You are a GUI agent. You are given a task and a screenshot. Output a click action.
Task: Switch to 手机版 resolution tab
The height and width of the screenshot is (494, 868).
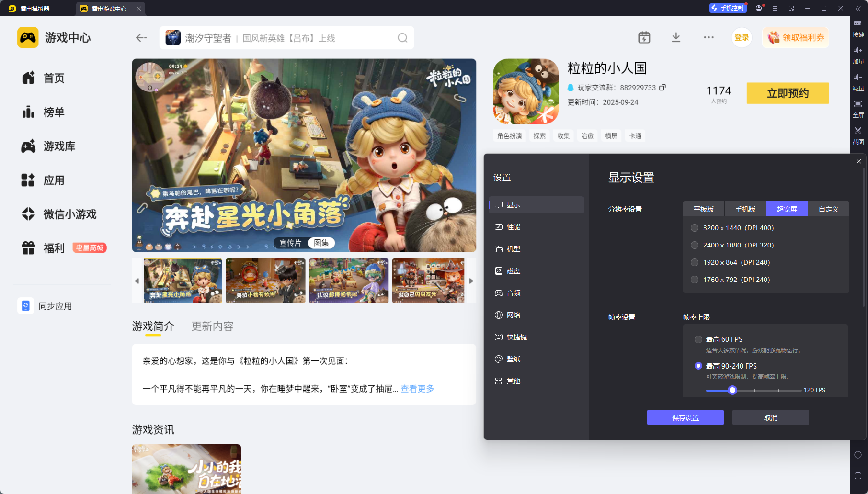pos(745,209)
